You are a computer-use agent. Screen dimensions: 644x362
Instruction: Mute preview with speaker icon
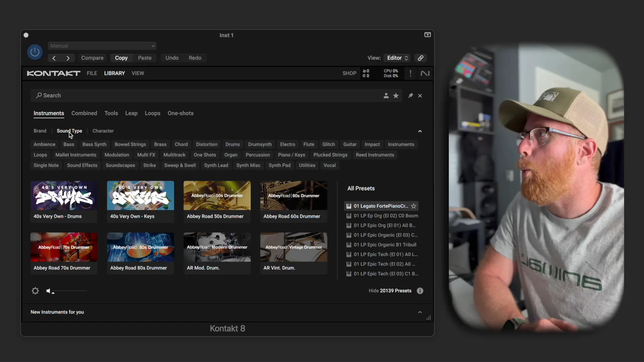coord(48,291)
